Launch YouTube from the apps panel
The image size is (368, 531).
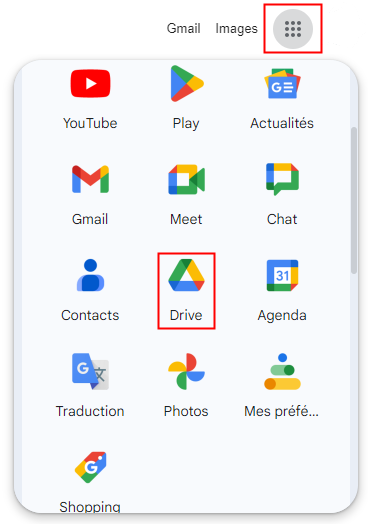(x=90, y=99)
